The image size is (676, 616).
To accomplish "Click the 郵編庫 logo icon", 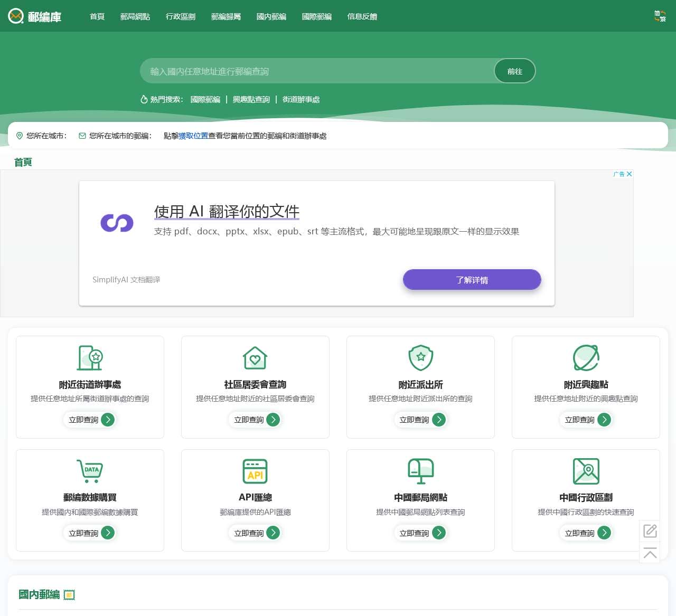I will coord(16,16).
